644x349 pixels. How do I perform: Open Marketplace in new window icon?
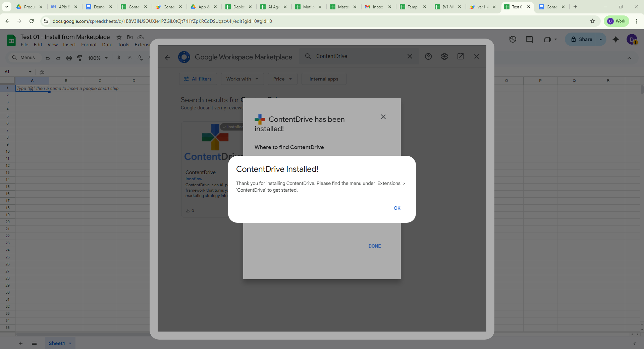tap(461, 56)
